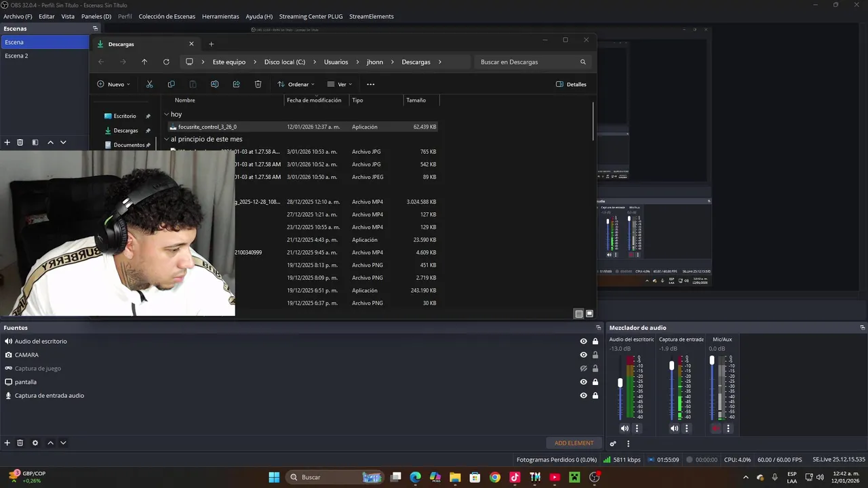
Task: Click the ADD ELEMENT button
Action: (574, 443)
